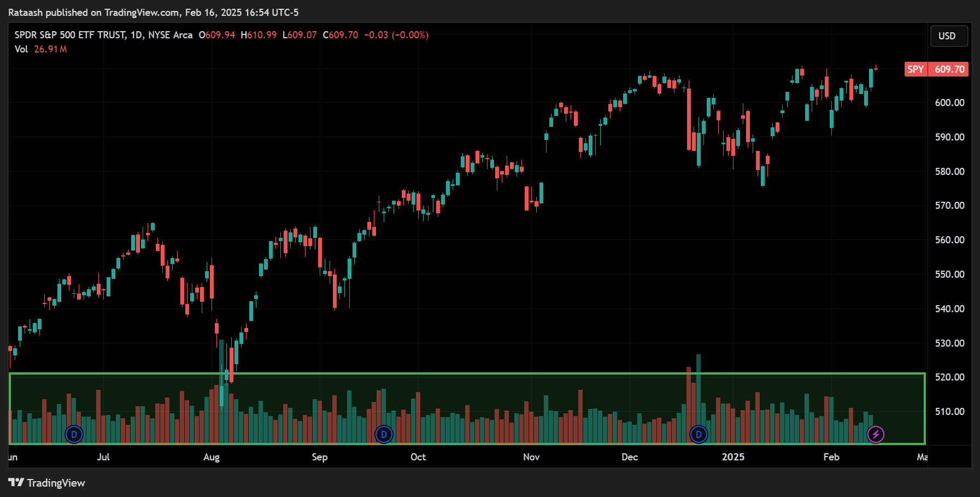This screenshot has height=497, width=980.
Task: Click the Nov label on the time axis
Action: (x=531, y=457)
